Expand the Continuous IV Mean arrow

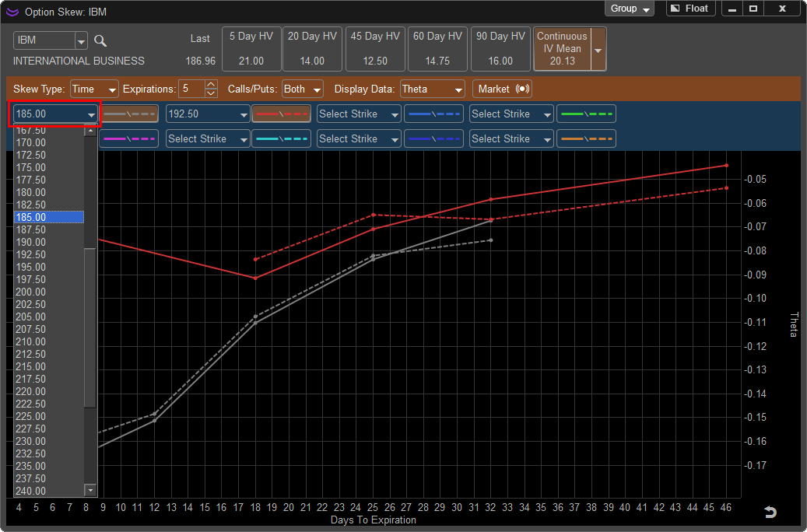(598, 50)
